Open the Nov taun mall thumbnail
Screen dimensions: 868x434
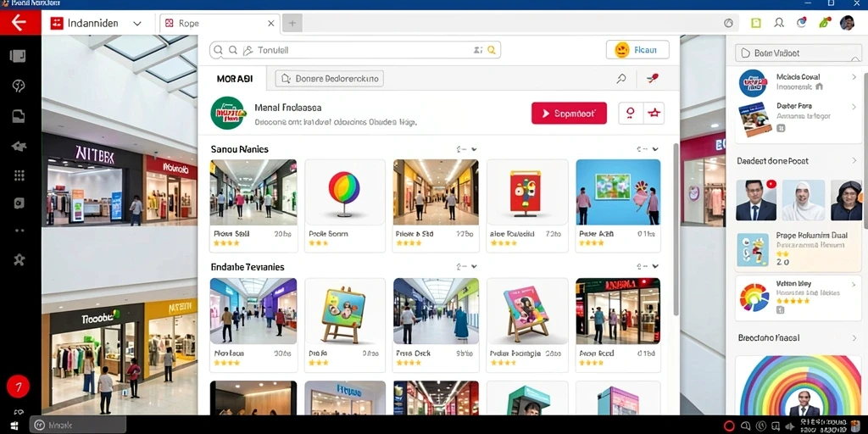[x=253, y=311]
